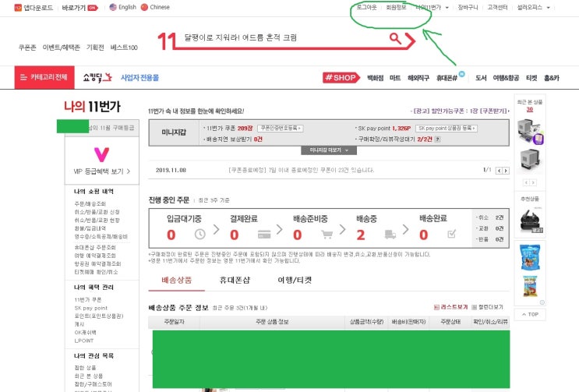The height and width of the screenshot is (392, 579).
Task: Open 여행&항공 menu
Action: tap(506, 78)
